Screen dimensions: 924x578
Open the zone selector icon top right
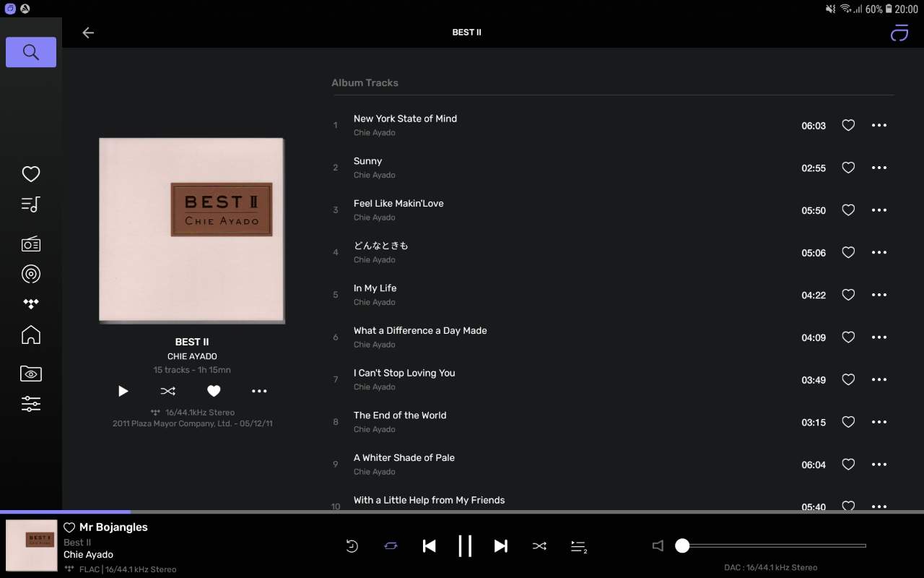899,33
